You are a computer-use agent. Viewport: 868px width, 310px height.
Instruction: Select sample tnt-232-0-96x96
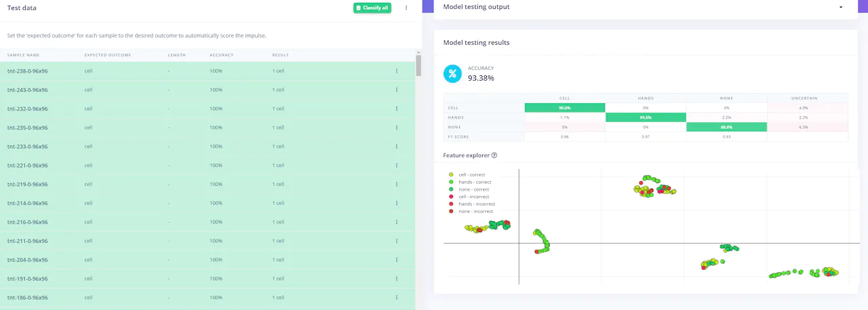[x=27, y=109]
